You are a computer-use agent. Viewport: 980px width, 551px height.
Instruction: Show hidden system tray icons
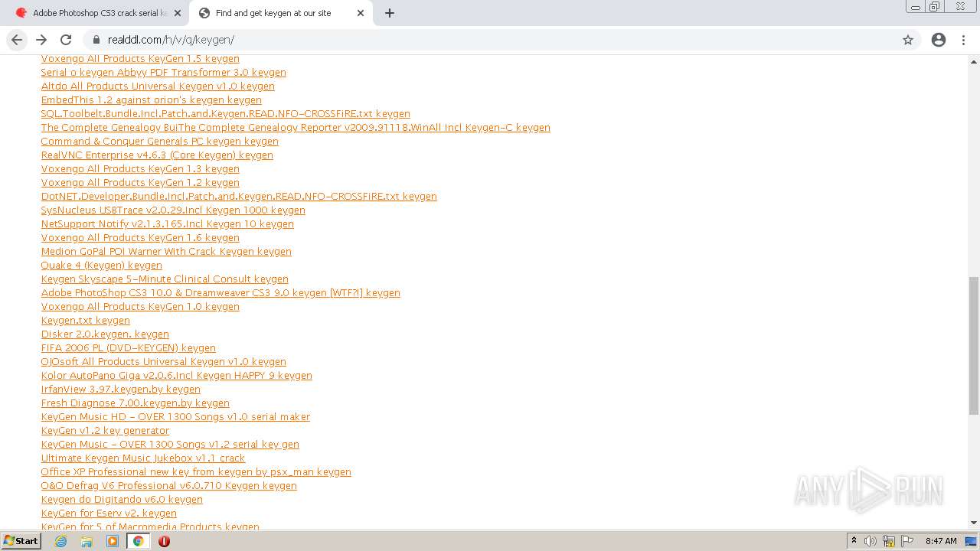pyautogui.click(x=854, y=541)
